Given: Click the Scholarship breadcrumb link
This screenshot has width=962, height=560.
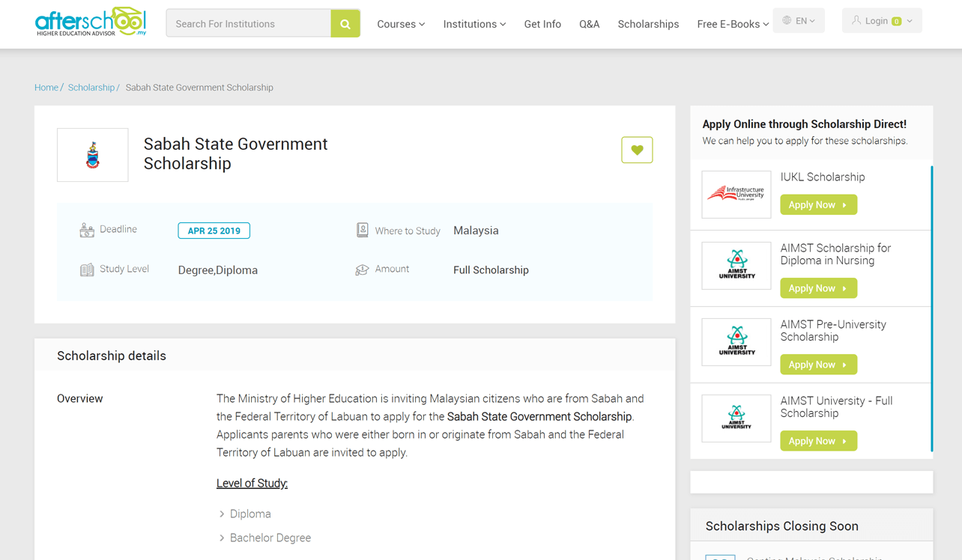Looking at the screenshot, I should pos(91,88).
